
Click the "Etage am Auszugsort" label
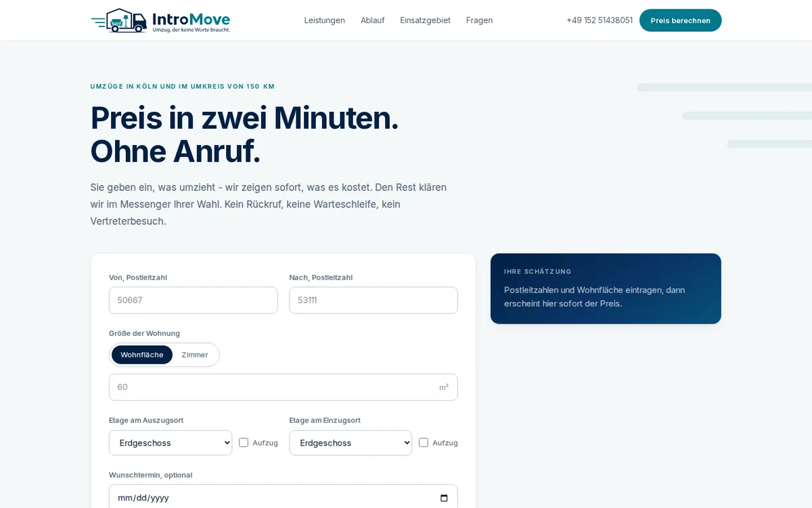(x=146, y=421)
